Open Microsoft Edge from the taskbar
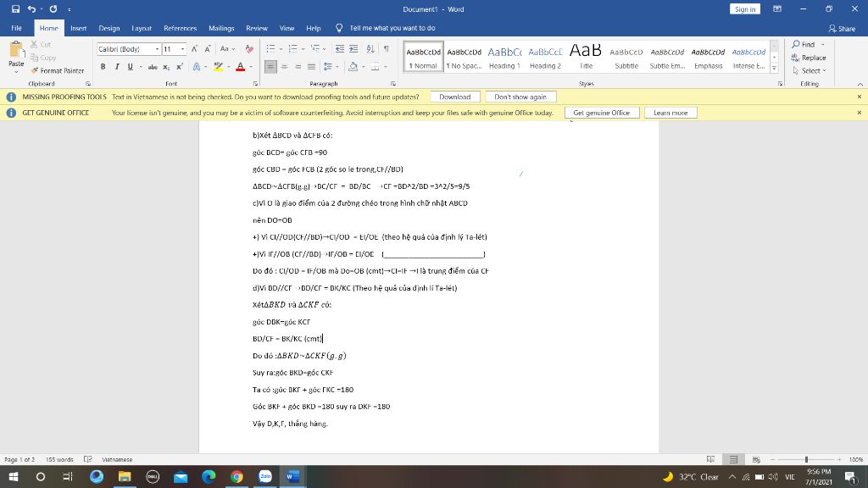Viewport: 868px width, 488px height. 209,476
